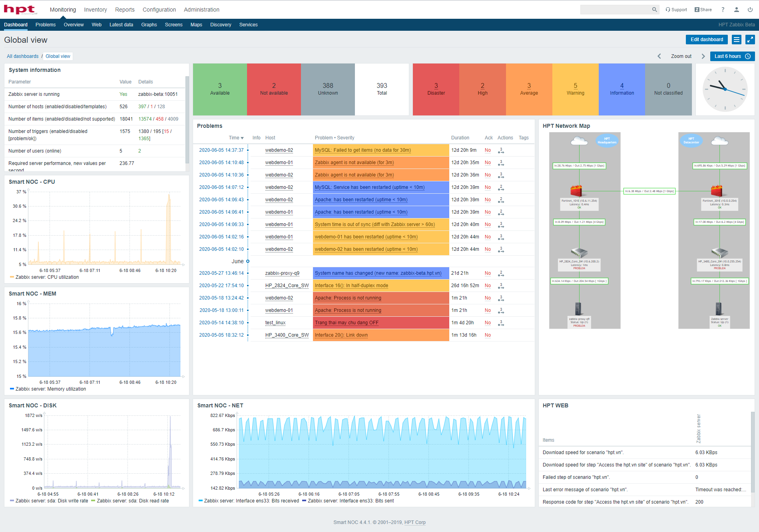Open the user profile icon
The height and width of the screenshot is (532, 759).
pos(736,10)
